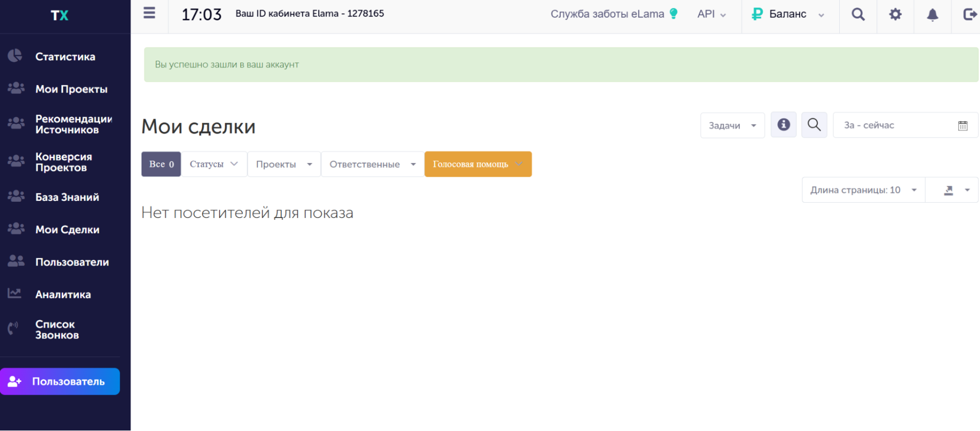Click the info icon button
This screenshot has height=431, width=980.
tap(783, 125)
